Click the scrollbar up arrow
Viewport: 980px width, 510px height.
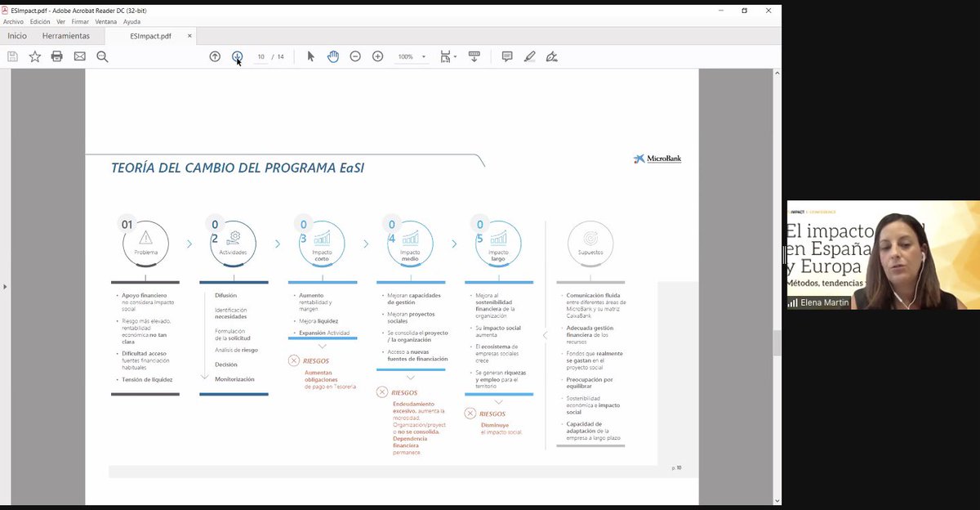(x=777, y=74)
